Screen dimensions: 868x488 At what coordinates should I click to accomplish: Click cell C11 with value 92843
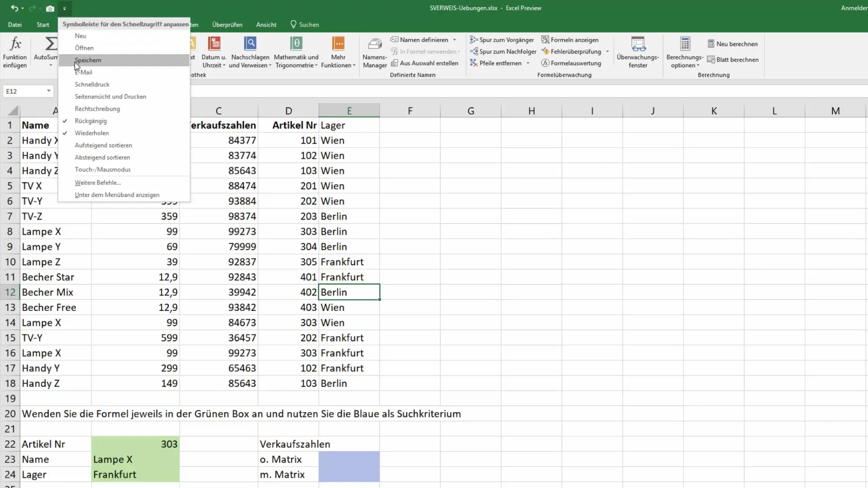point(219,277)
